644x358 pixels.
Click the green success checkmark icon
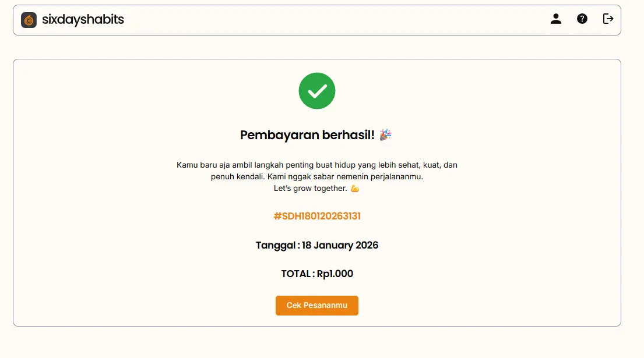pyautogui.click(x=317, y=91)
